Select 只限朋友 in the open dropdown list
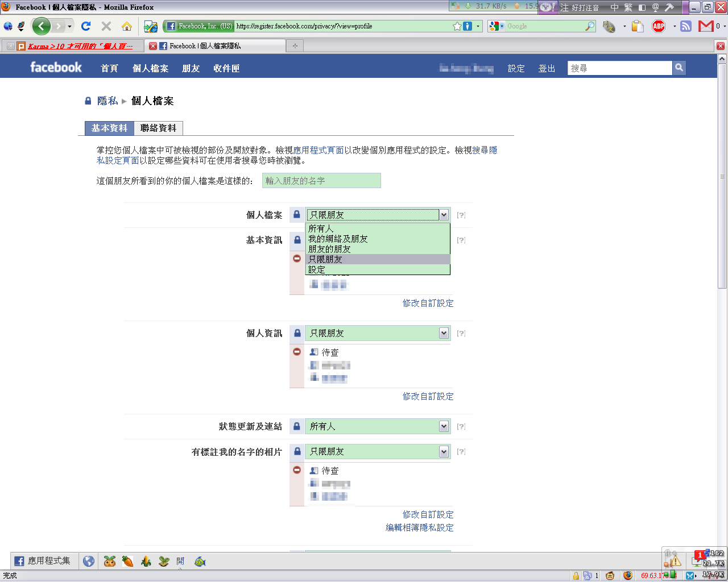Viewport: 728px width, 582px height. coord(378,259)
